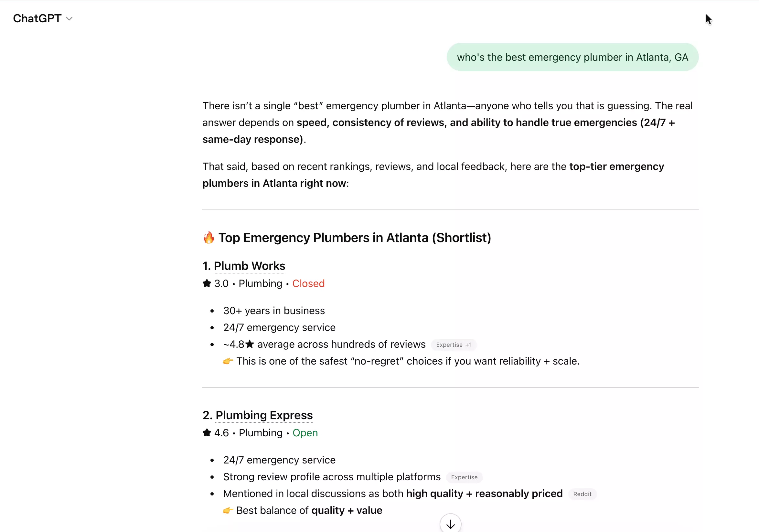Click the Plumbing category under Plumb Works

260,283
